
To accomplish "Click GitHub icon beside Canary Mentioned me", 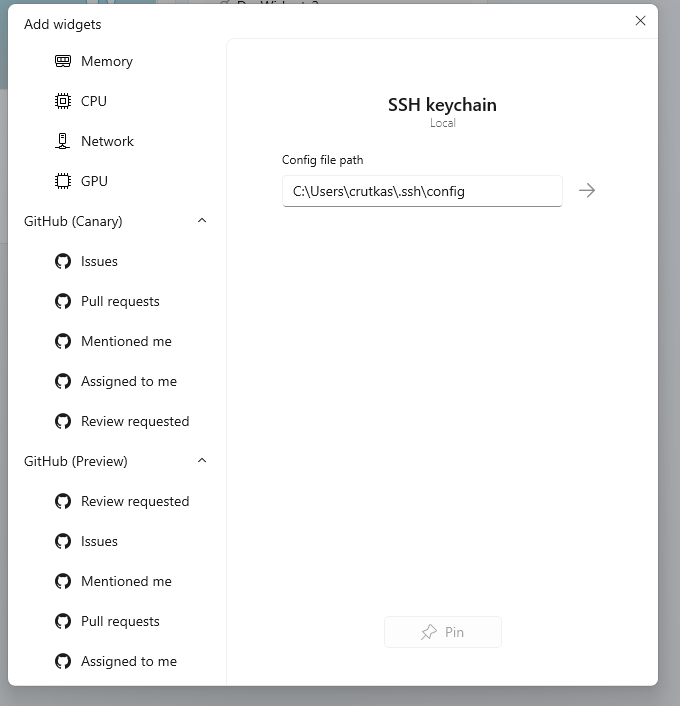I will pyautogui.click(x=63, y=341).
